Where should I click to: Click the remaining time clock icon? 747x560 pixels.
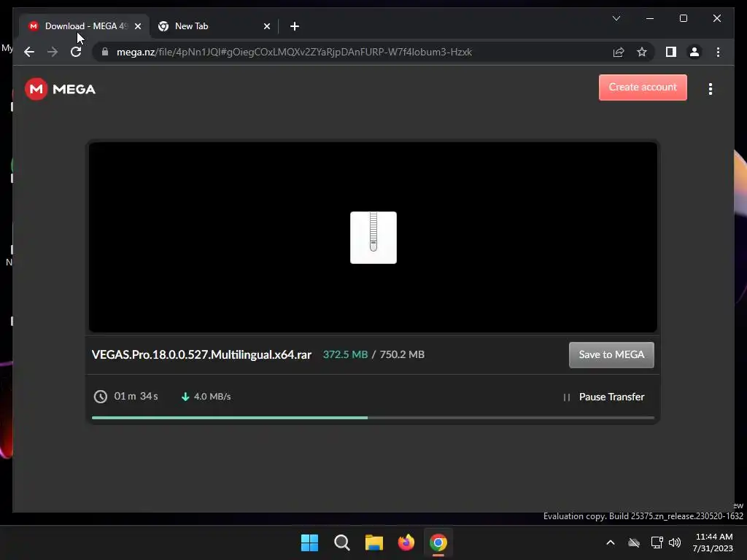[101, 396]
